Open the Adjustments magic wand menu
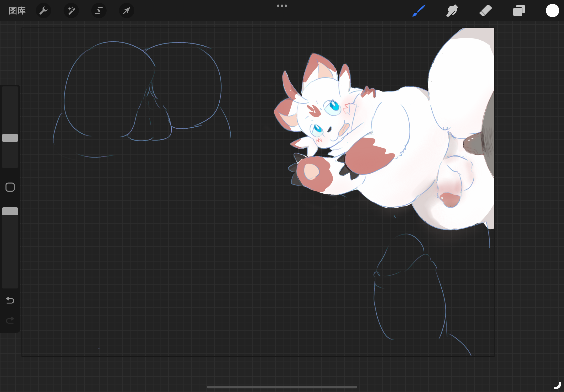Viewport: 564px width, 392px height. pos(71,11)
